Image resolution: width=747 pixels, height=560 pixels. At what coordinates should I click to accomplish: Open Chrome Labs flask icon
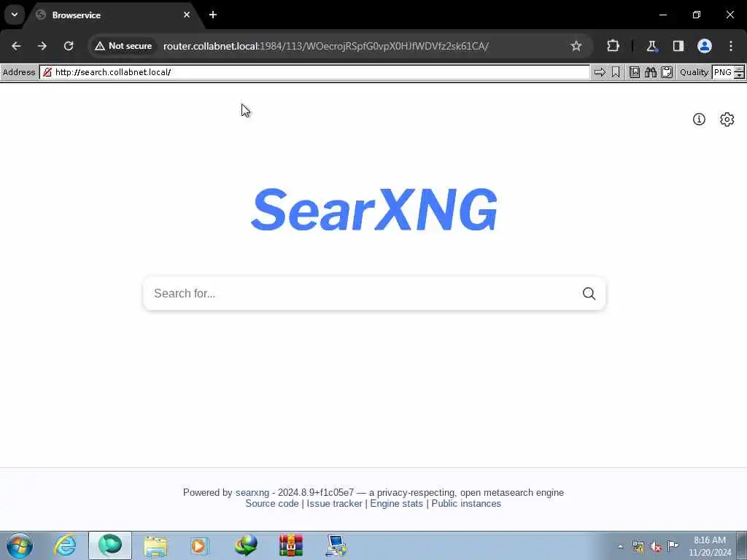(x=651, y=46)
